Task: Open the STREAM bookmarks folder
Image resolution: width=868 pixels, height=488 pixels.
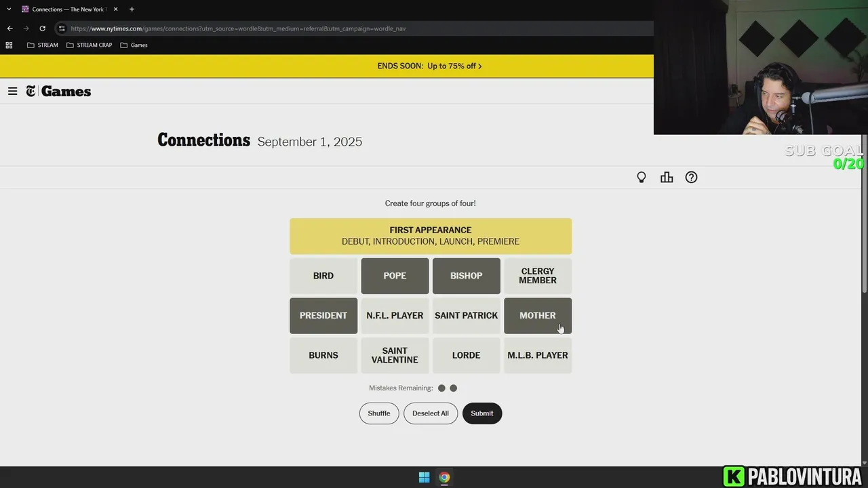Action: [42, 45]
